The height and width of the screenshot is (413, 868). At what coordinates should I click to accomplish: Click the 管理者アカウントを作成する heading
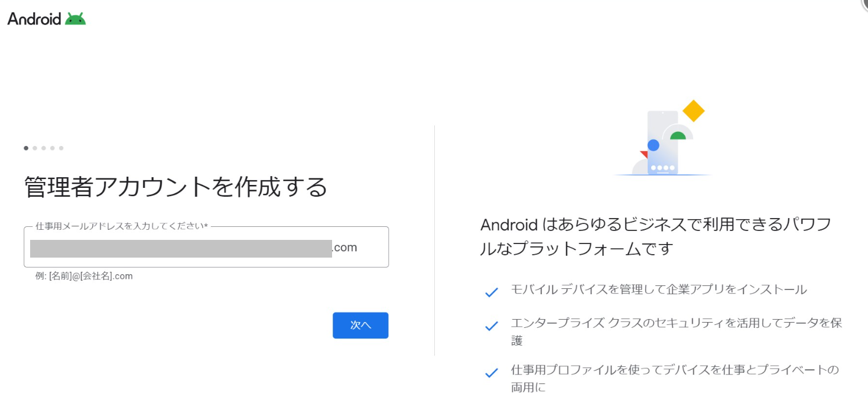175,187
